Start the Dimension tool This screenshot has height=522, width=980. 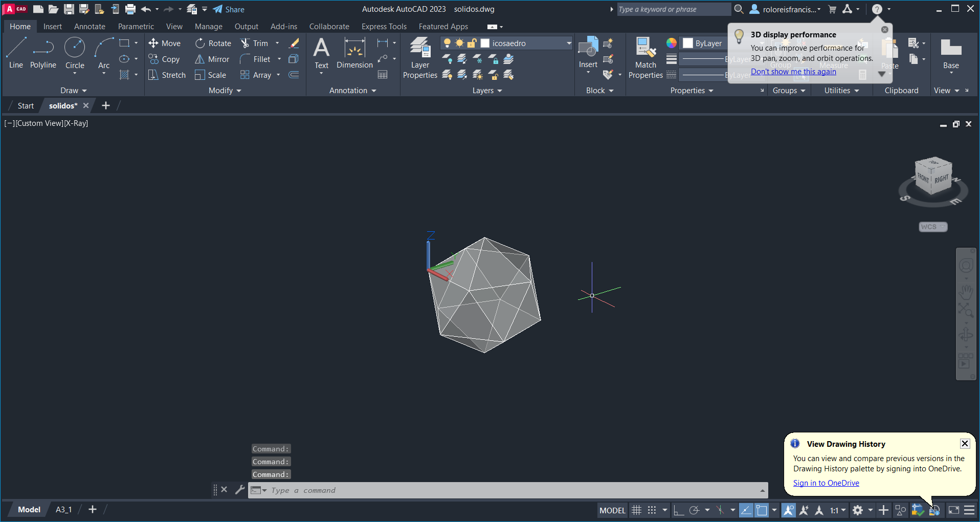354,53
